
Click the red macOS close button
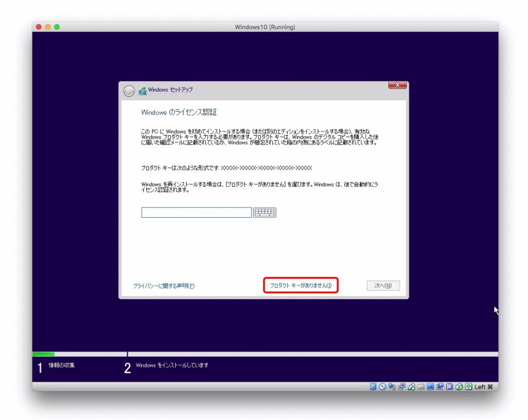pos(39,27)
